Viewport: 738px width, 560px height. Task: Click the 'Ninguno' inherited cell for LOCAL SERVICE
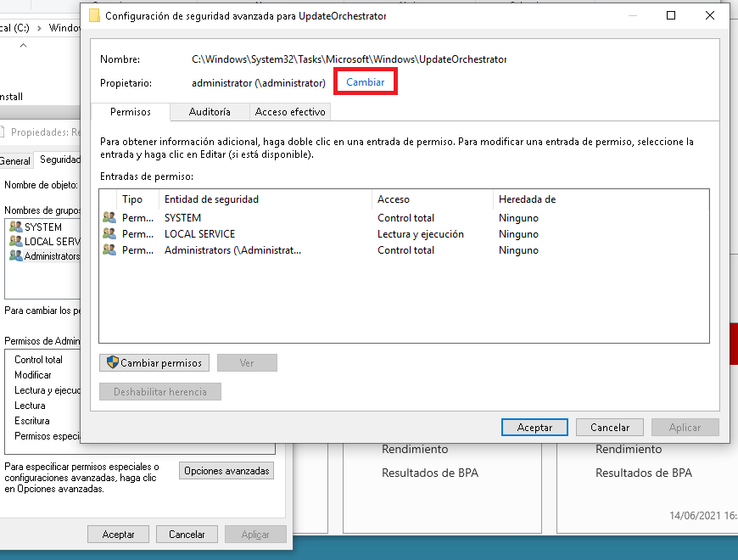coord(518,234)
